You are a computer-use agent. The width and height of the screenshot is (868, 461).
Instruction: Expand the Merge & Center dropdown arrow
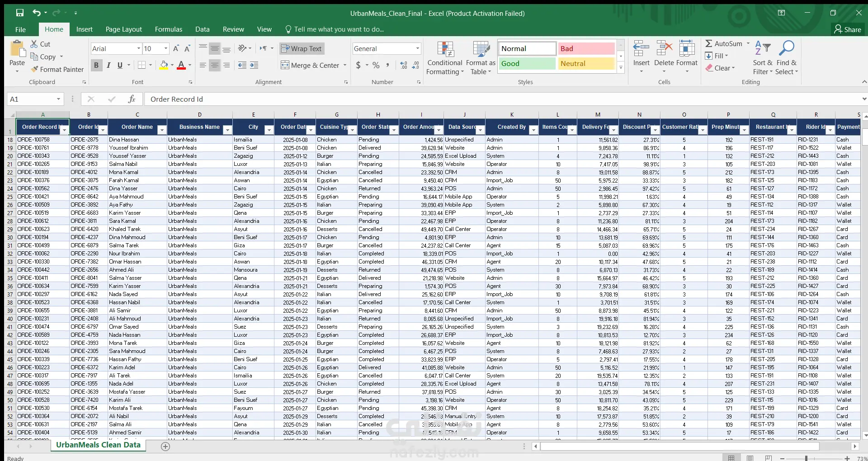point(345,65)
